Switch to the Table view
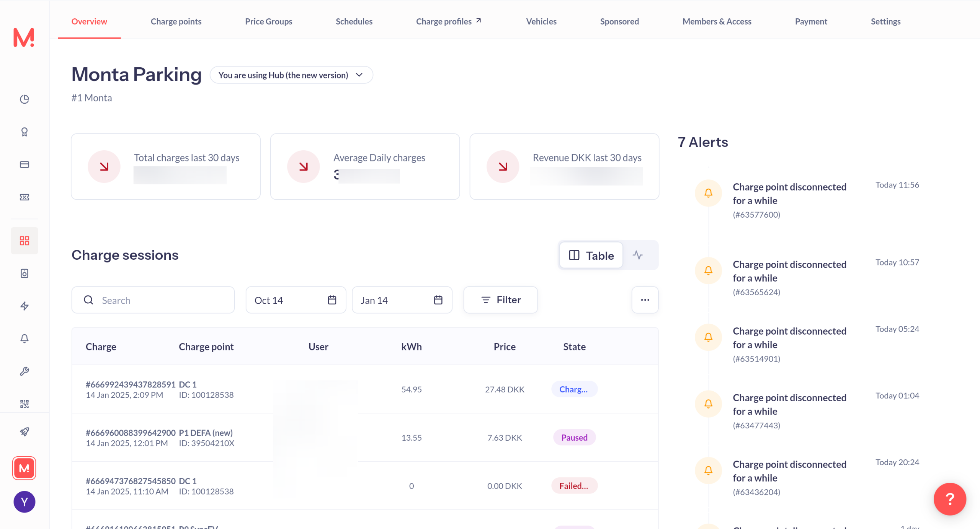 point(591,255)
